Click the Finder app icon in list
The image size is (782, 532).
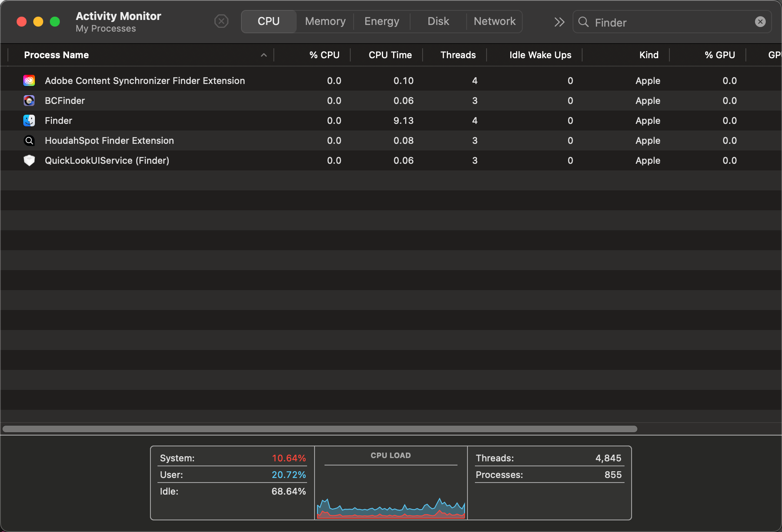coord(29,121)
